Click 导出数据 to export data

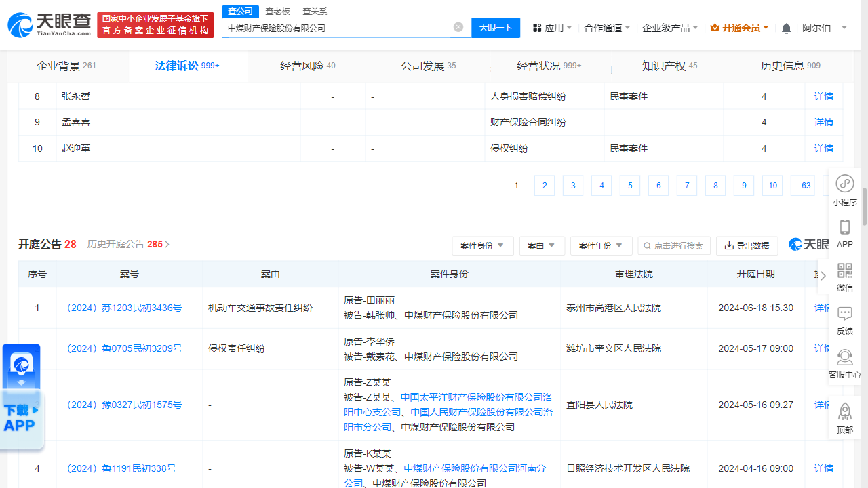pos(747,245)
